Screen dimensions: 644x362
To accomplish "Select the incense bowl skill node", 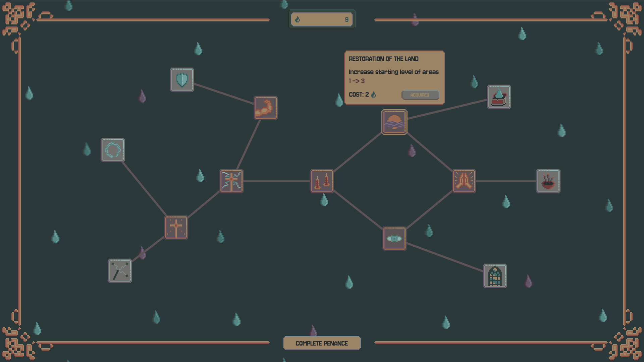I will click(x=549, y=181).
